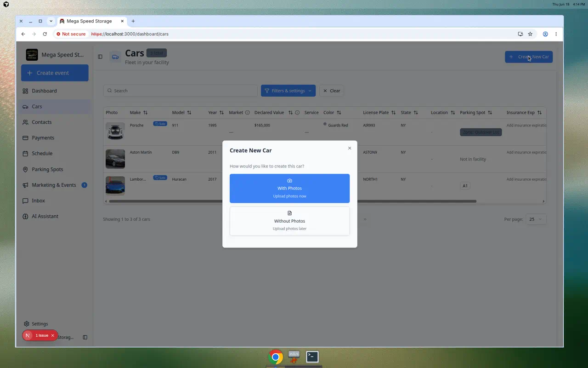The width and height of the screenshot is (588, 368).
Task: Open Cars in the sidebar
Action: [55, 106]
